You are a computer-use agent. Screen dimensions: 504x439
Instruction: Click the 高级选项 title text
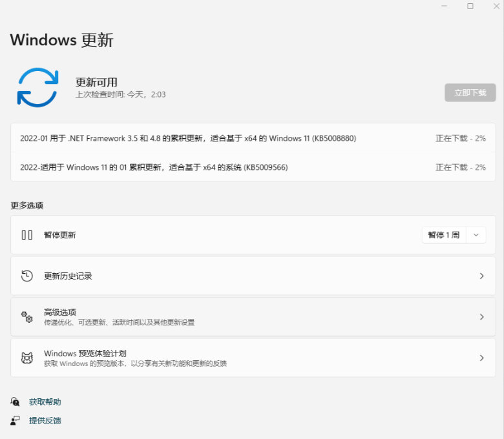point(60,312)
